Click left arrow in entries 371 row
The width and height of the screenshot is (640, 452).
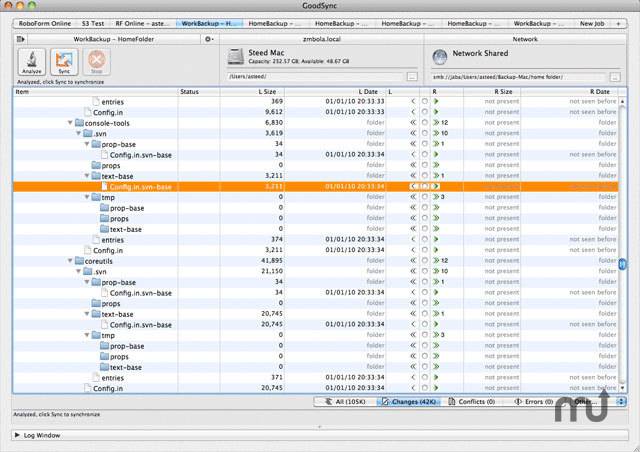[413, 377]
